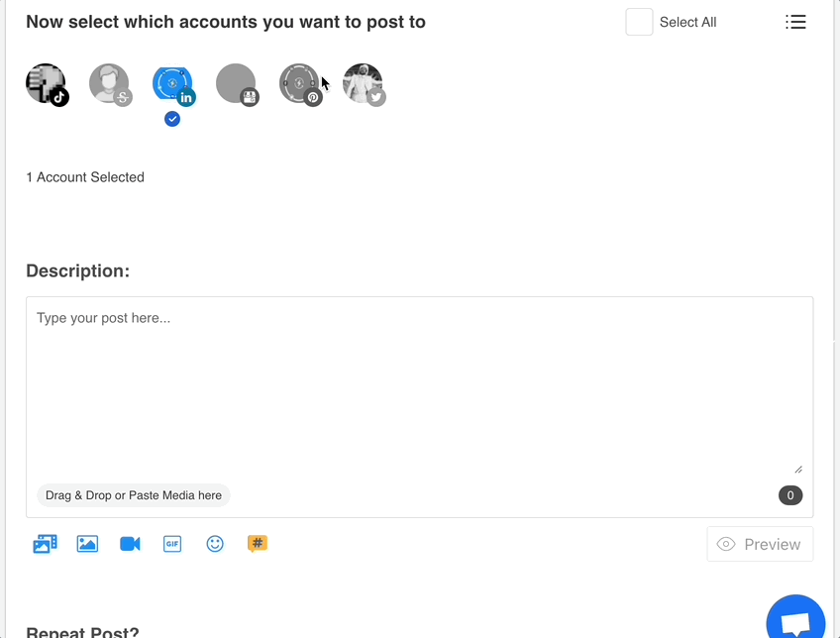840x638 pixels.
Task: Select the gray avatar with S badge
Action: (109, 83)
